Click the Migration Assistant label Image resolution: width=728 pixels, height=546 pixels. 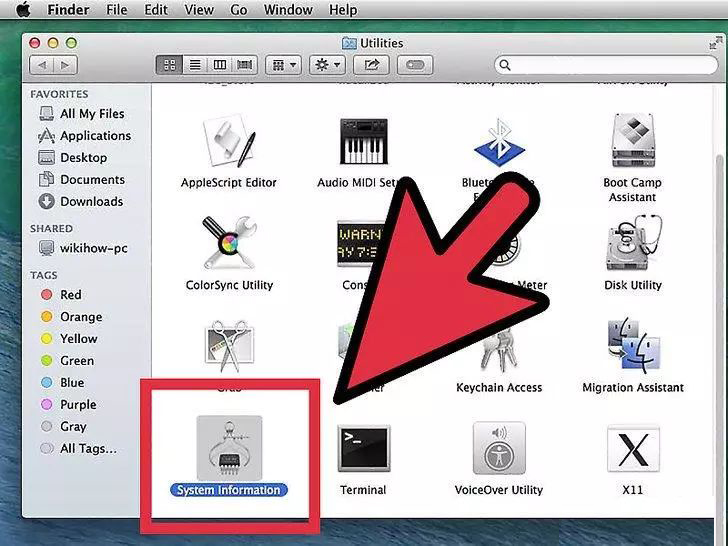(x=633, y=387)
